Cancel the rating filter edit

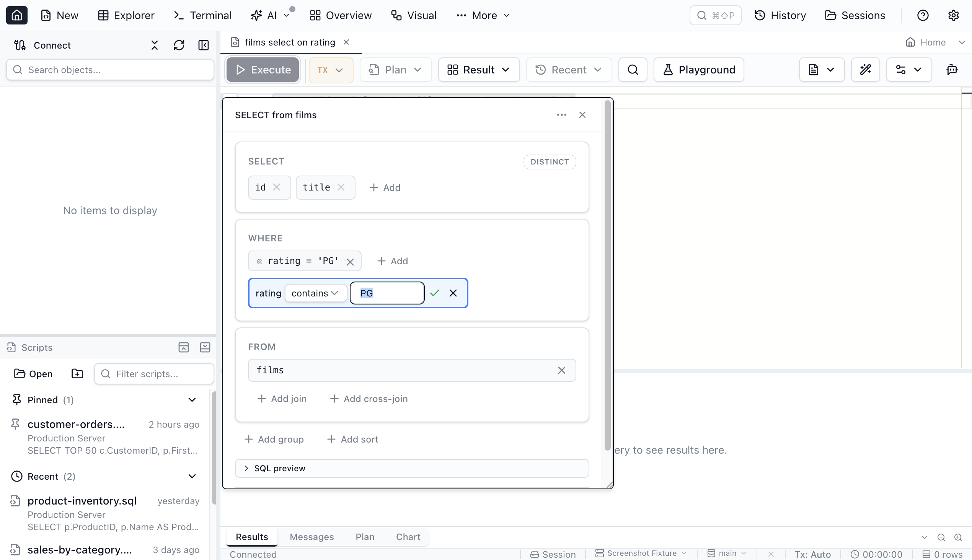click(453, 293)
